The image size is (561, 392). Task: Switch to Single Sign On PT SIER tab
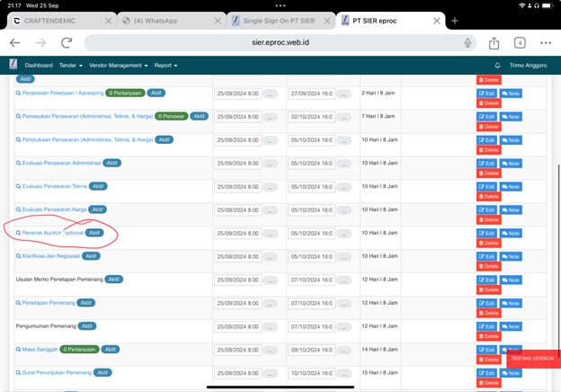[x=277, y=20]
